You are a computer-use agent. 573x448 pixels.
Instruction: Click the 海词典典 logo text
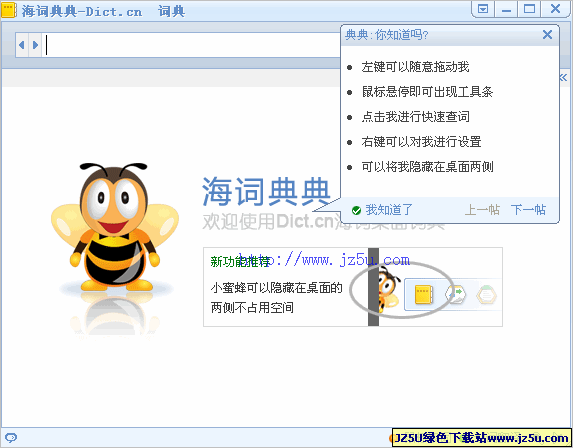pos(266,192)
